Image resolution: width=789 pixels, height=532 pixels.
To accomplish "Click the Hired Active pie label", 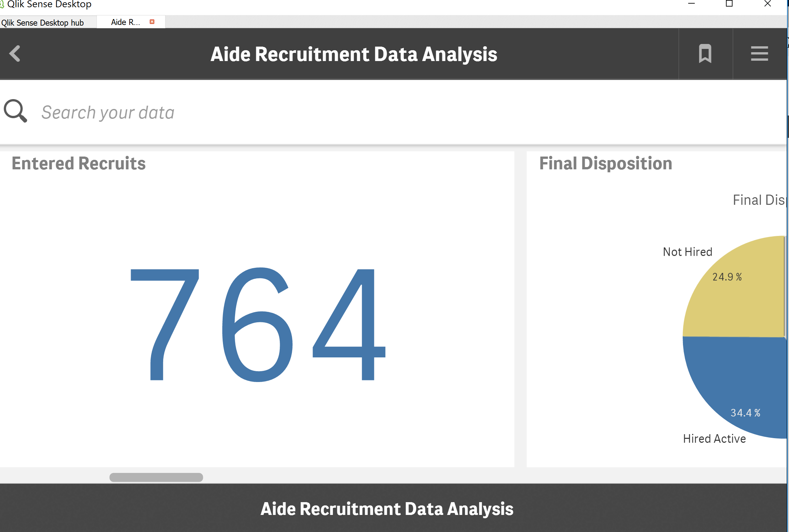I will 714,438.
